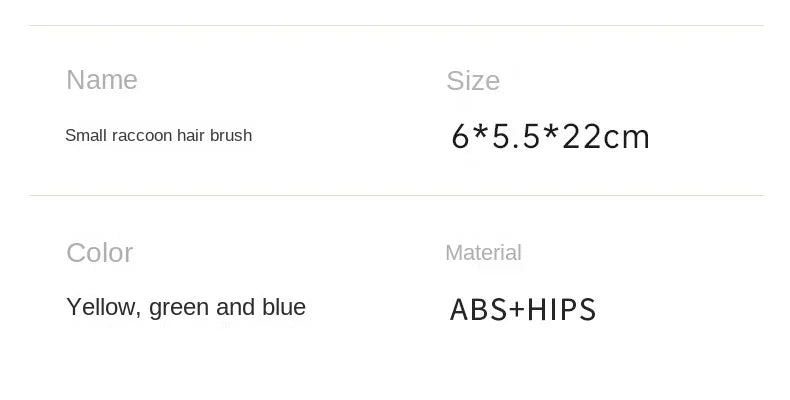Click the ABS+HIPS material value
Screen dimensions: 790x400
[522, 309]
